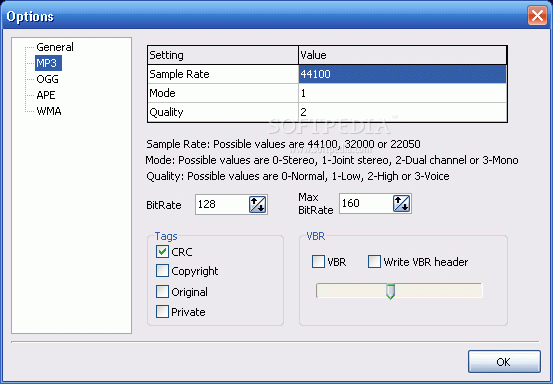Select the Sample Rate value 44100 cell
The image size is (553, 384).
[402, 74]
